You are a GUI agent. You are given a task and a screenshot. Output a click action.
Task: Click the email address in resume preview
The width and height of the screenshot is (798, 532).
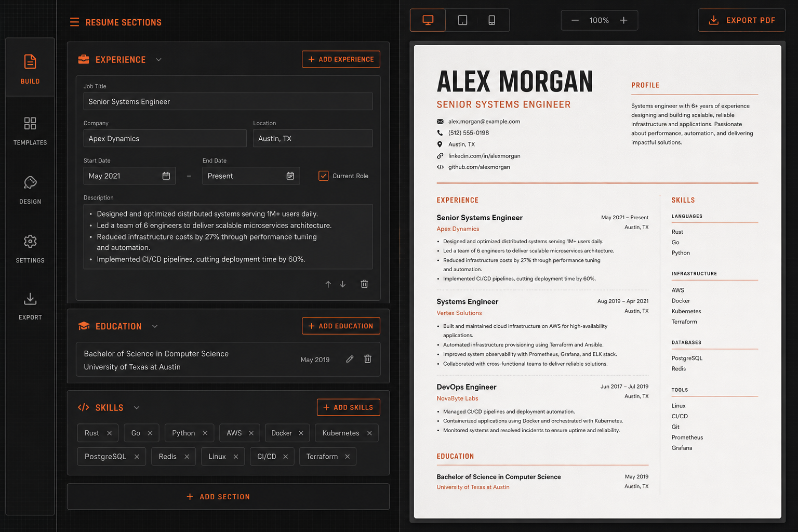[x=484, y=122]
